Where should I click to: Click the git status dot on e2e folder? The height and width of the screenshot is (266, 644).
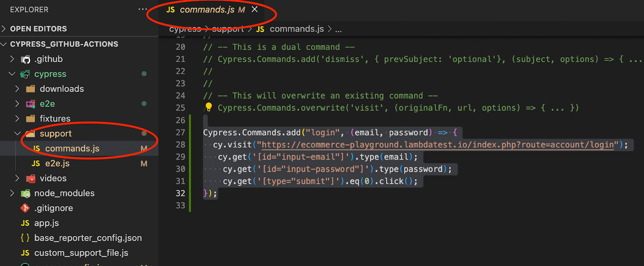tap(144, 104)
